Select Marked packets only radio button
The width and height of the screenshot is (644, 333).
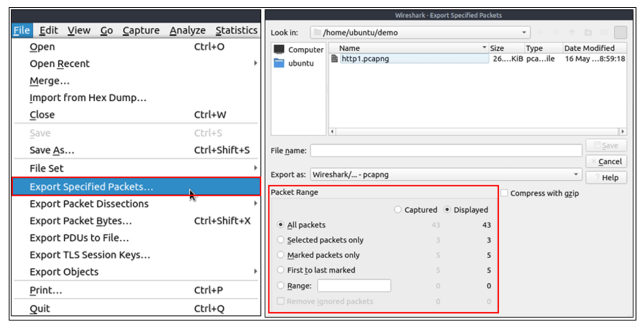pos(280,255)
